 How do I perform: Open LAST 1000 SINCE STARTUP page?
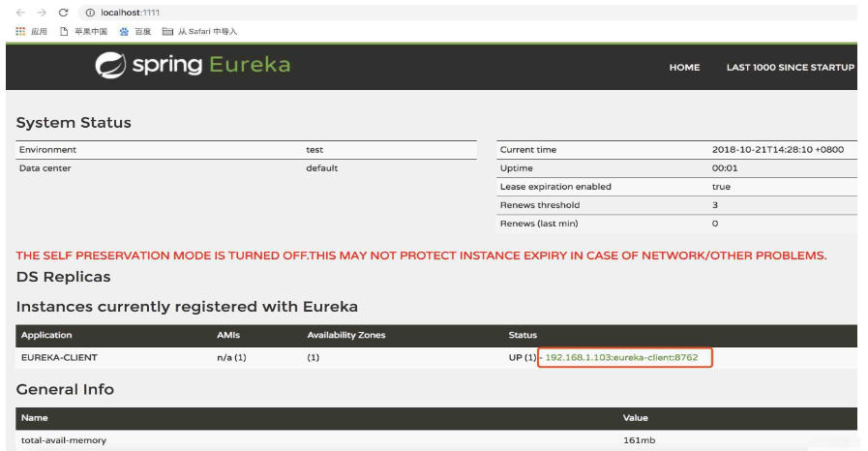tap(791, 67)
